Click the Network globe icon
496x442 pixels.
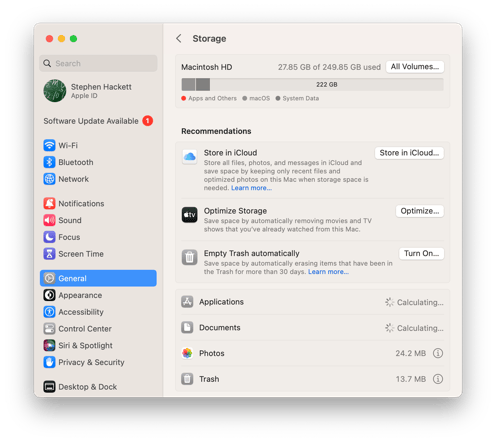point(49,179)
